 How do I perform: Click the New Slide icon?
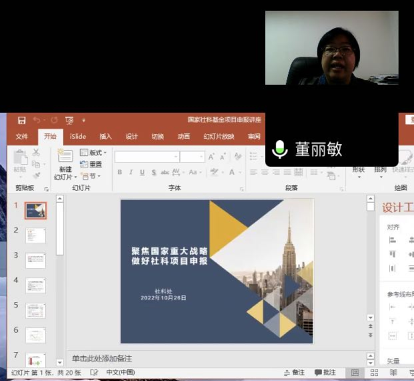65,156
